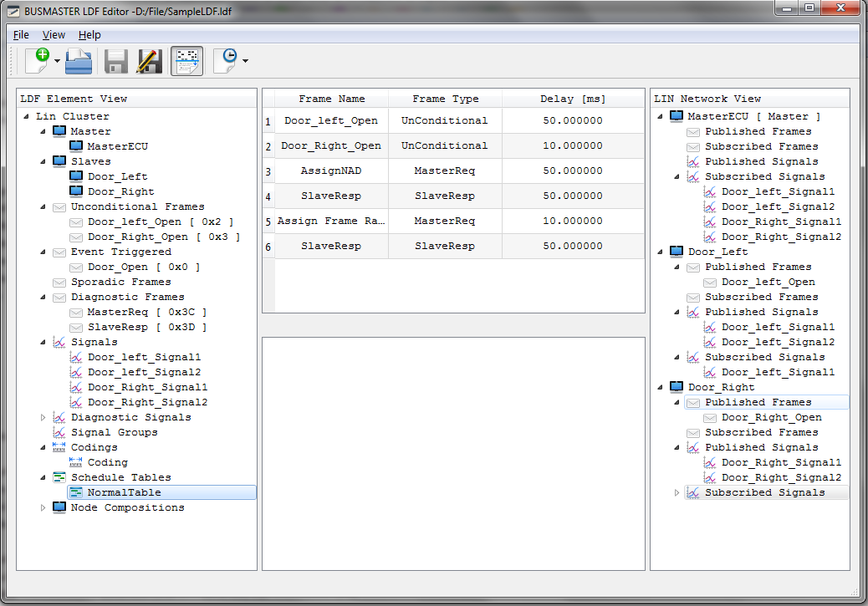868x606 pixels.
Task: Click the Signals graph icon in element view
Action: click(x=59, y=342)
